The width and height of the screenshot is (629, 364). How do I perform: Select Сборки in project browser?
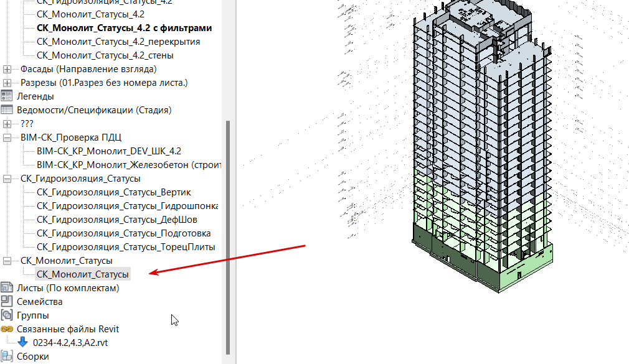pyautogui.click(x=32, y=357)
